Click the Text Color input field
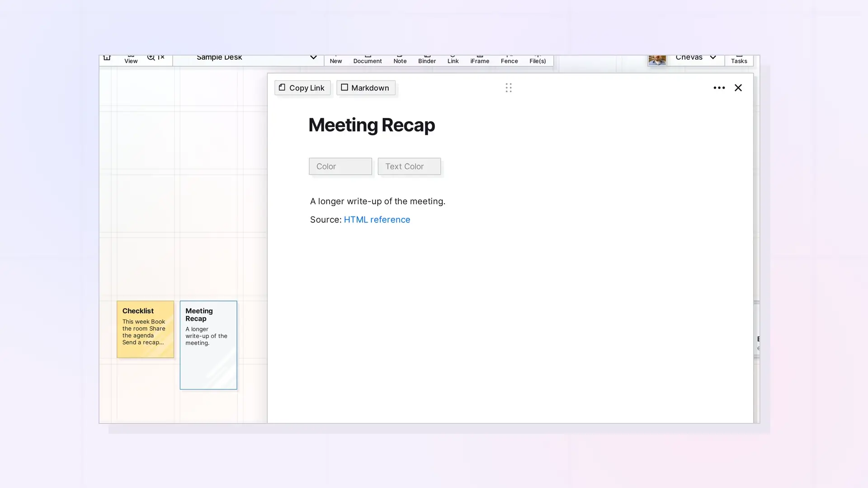The width and height of the screenshot is (868, 488). tap(409, 166)
